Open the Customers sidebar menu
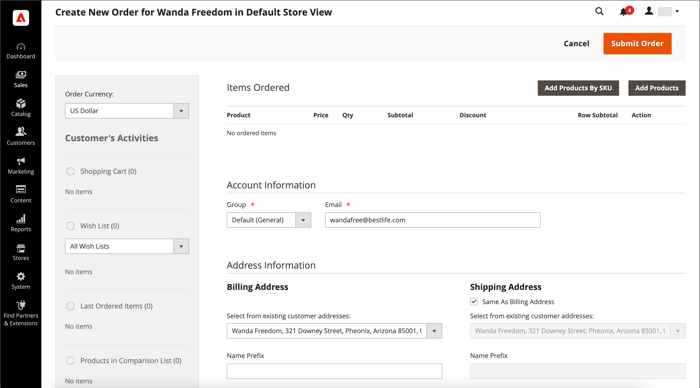The height and width of the screenshot is (388, 700). click(21, 137)
